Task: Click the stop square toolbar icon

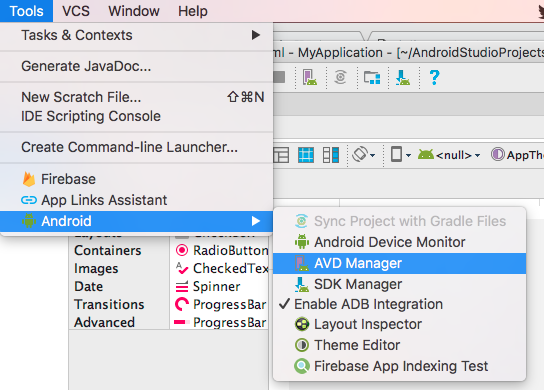Action: coord(279,77)
